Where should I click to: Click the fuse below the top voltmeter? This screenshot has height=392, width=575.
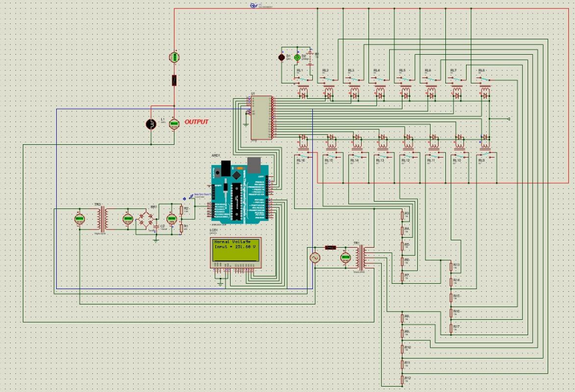click(175, 81)
